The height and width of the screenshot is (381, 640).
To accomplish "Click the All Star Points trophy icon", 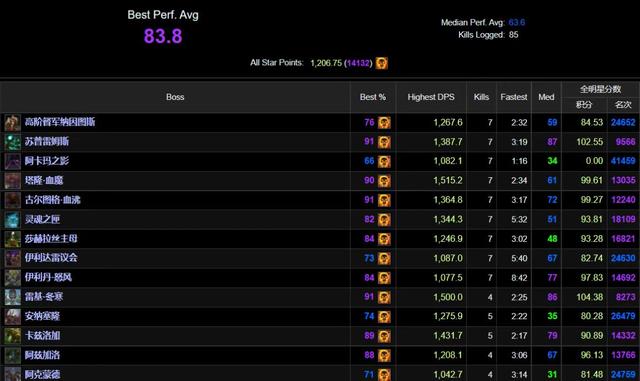I will (x=382, y=63).
